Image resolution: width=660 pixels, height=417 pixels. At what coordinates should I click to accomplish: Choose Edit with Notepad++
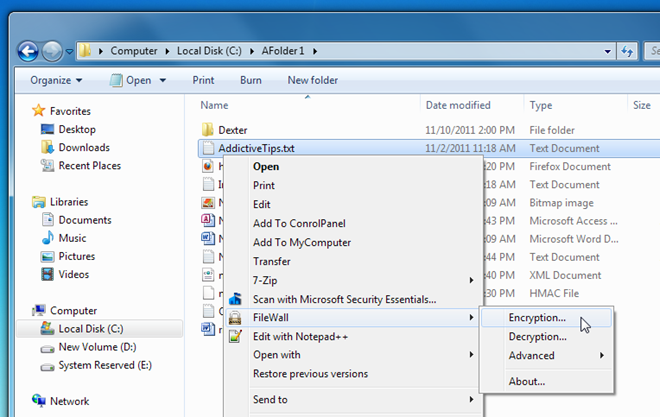tap(301, 337)
